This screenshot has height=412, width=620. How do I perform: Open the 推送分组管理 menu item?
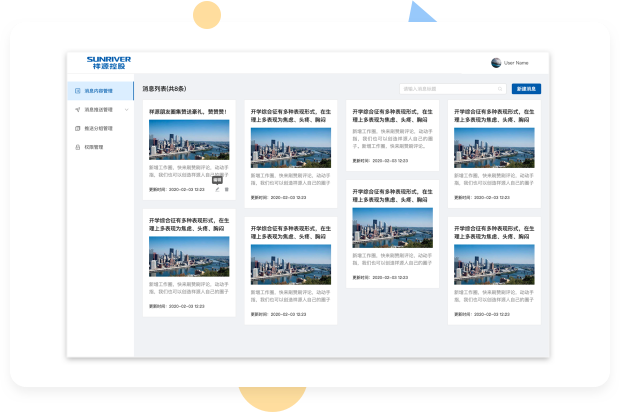(99, 128)
